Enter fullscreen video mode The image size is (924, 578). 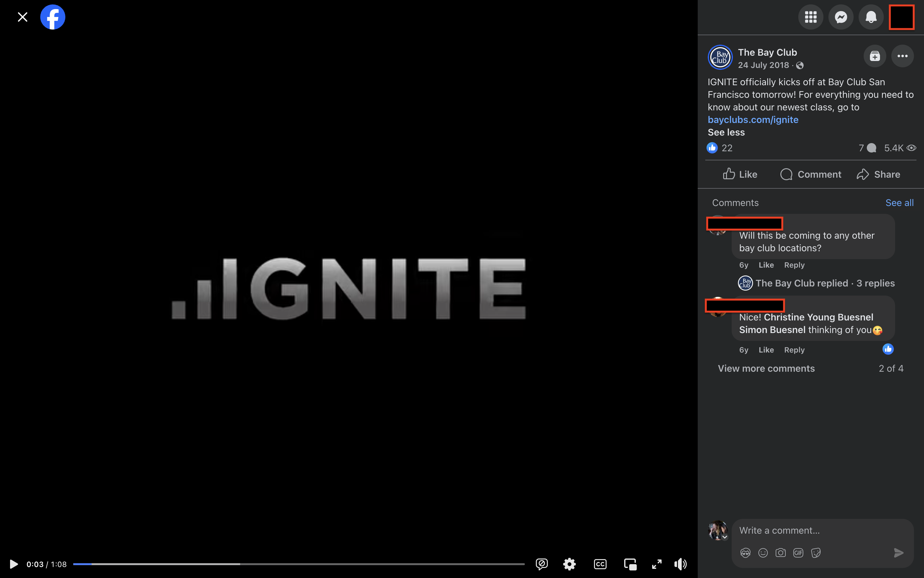[657, 564]
